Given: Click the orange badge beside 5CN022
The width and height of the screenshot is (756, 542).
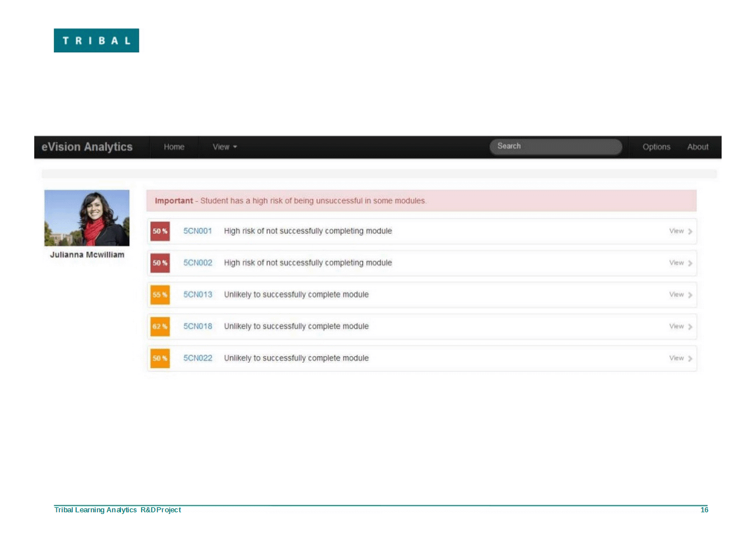Looking at the screenshot, I should coord(160,358).
